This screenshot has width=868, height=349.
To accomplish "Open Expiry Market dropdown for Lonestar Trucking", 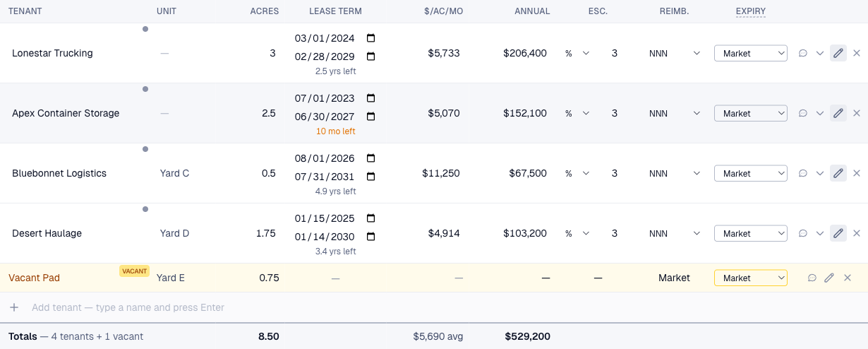I will pyautogui.click(x=751, y=53).
